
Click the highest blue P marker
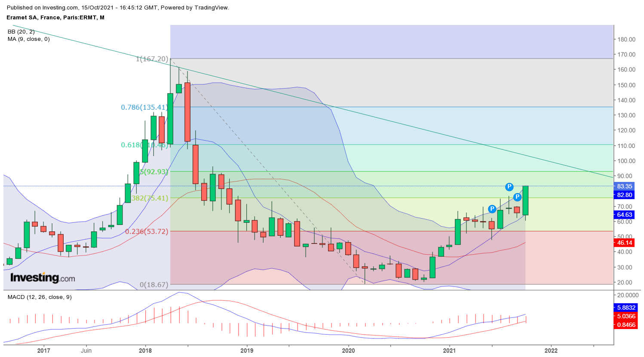[509, 187]
